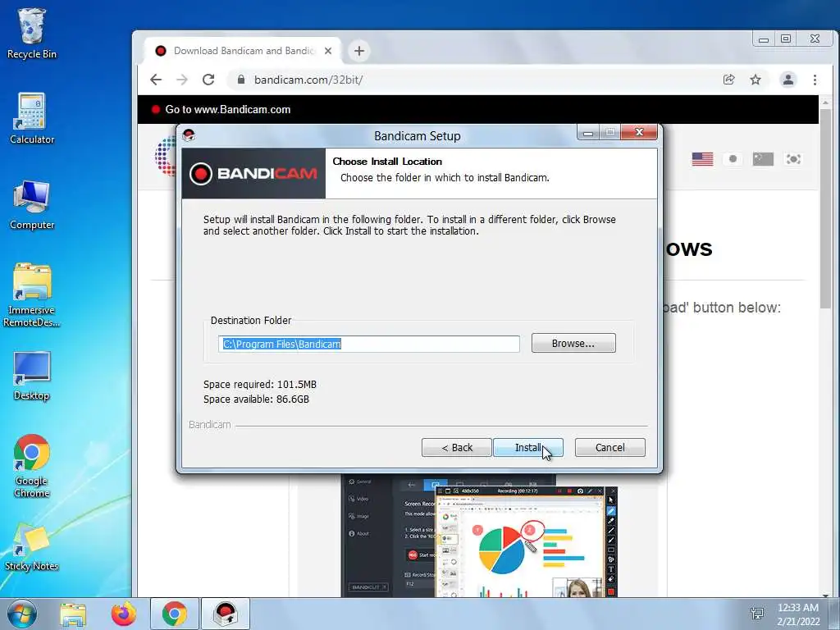This screenshot has width=840, height=630.
Task: Select the Desktop shortcut icon
Action: click(x=32, y=375)
